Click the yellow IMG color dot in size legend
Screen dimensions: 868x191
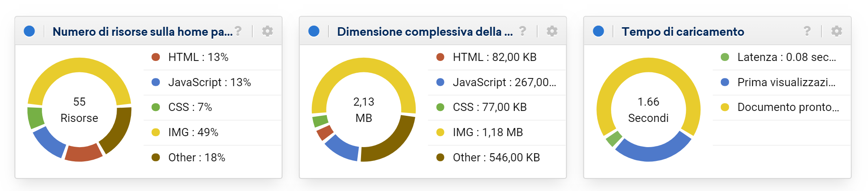tap(440, 132)
